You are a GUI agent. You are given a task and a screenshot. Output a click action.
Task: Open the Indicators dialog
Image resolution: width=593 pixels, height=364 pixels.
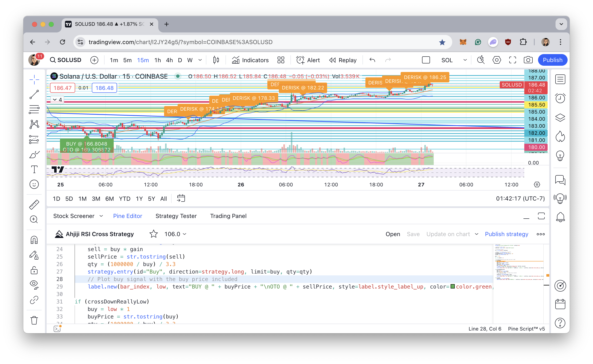click(x=250, y=60)
